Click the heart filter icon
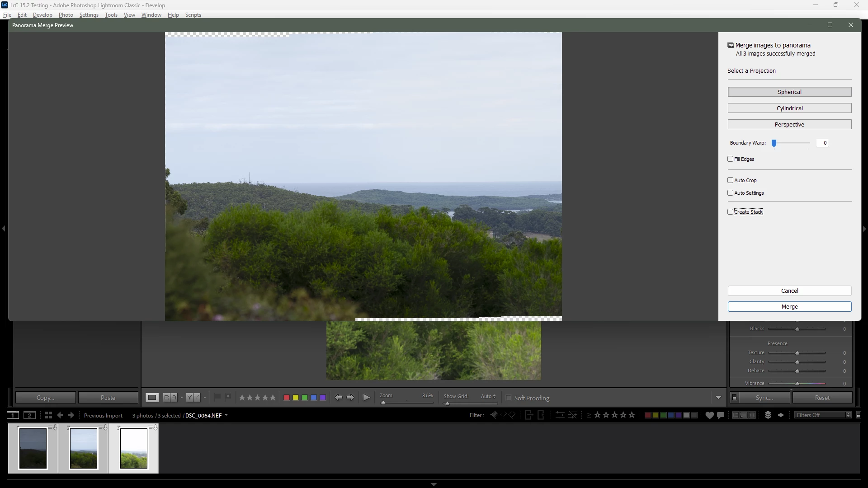Viewport: 868px width, 488px height. pos(709,415)
